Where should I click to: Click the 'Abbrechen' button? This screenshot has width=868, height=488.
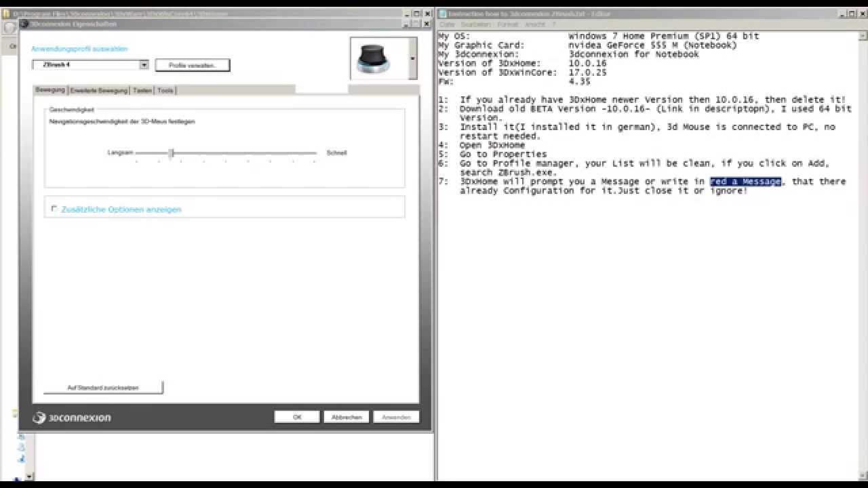347,418
